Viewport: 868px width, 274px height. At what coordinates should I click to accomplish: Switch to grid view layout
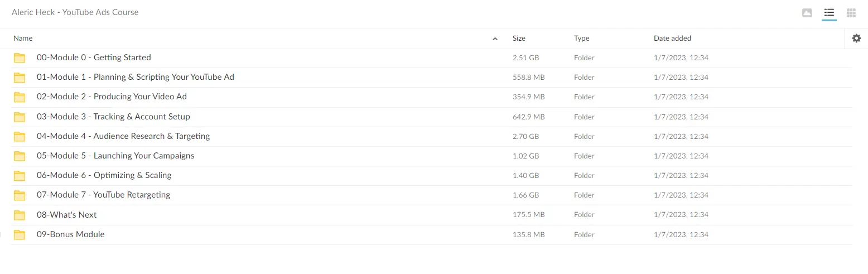[851, 13]
